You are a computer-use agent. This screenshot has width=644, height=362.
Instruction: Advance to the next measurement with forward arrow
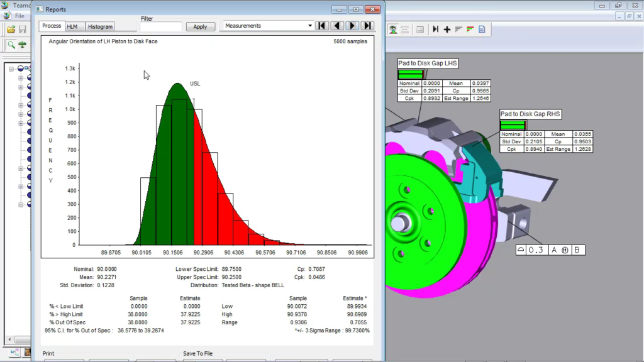(352, 25)
